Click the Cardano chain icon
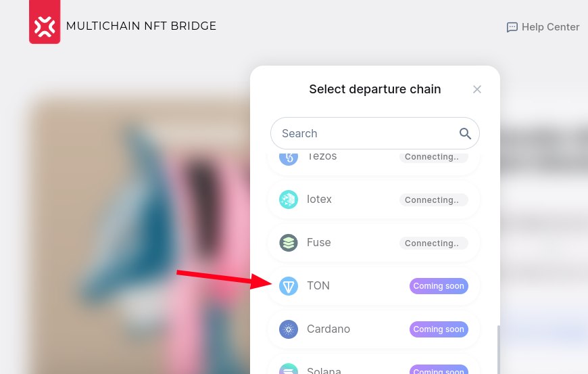The width and height of the screenshot is (588, 374). click(x=289, y=329)
